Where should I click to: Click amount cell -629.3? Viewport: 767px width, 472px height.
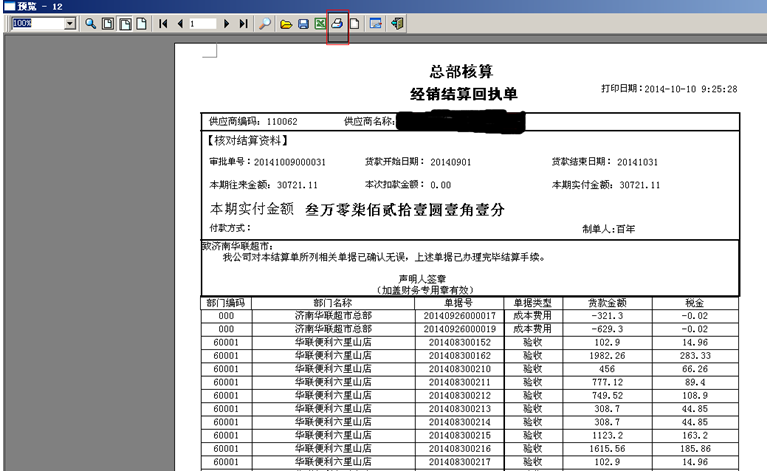(x=607, y=329)
